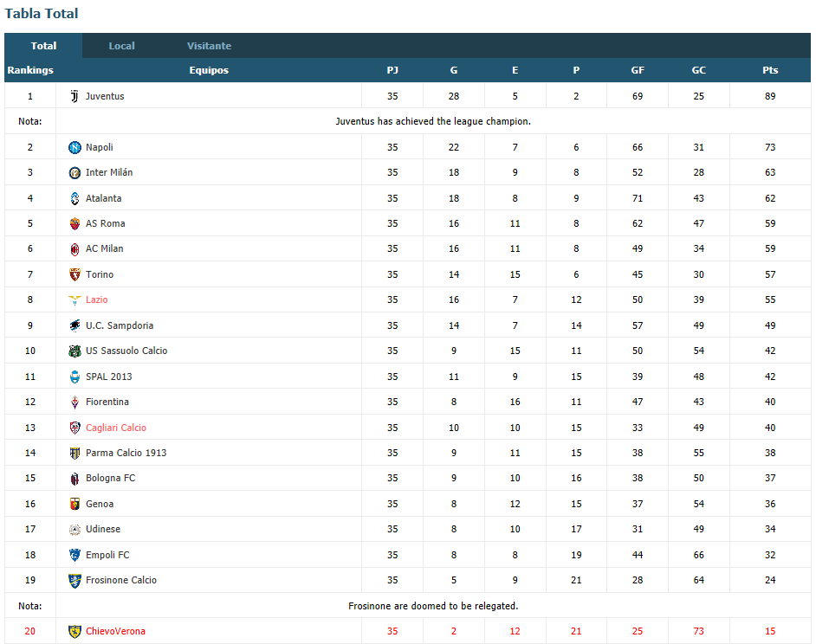Screen dimensions: 816x644
Task: Open the Torino team link
Action: [x=99, y=274]
